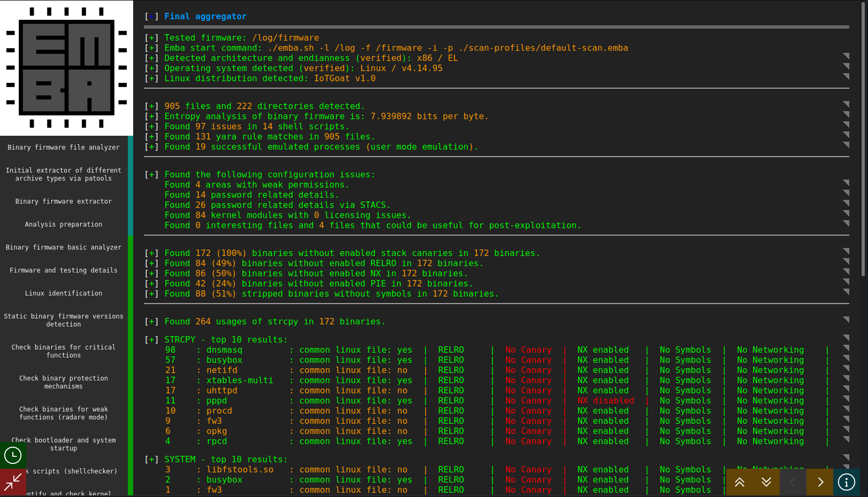The height and width of the screenshot is (497, 868).
Task: Follow triangle link beside NX 50% line
Action: point(846,271)
